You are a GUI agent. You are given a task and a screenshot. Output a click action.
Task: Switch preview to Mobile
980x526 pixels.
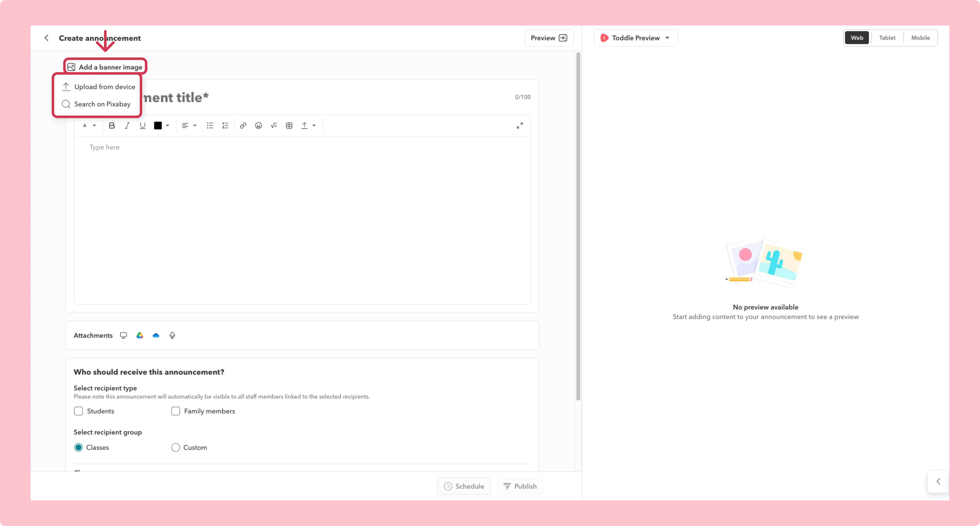pyautogui.click(x=920, y=38)
